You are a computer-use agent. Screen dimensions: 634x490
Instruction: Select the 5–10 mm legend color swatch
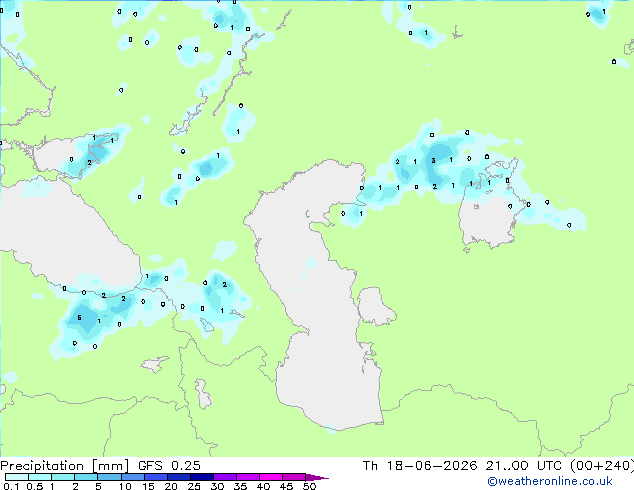pyautogui.click(x=109, y=477)
